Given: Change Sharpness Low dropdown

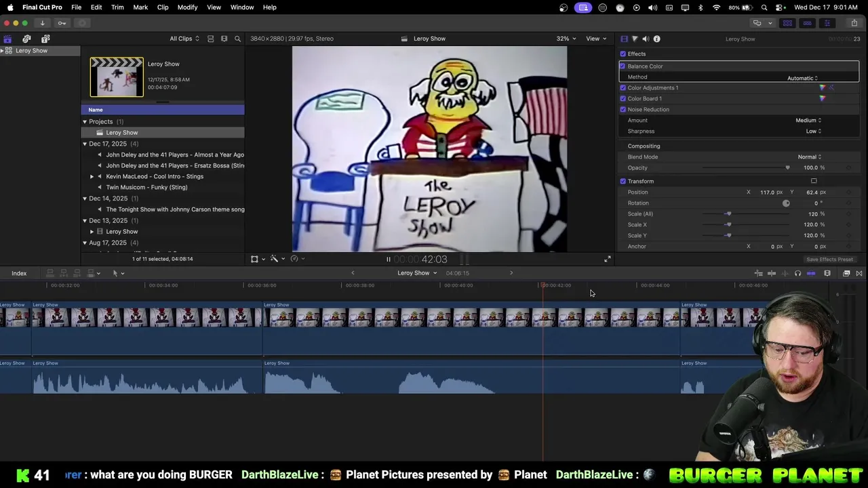Looking at the screenshot, I should (813, 131).
